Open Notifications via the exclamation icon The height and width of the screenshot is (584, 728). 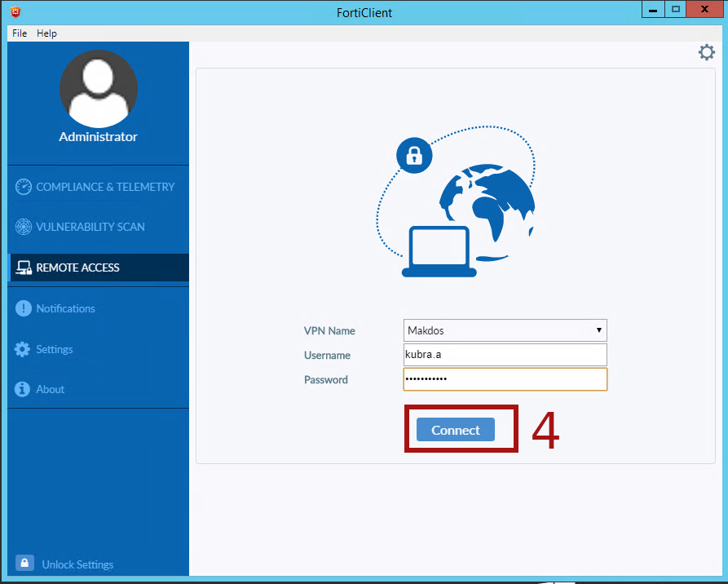[x=23, y=308]
